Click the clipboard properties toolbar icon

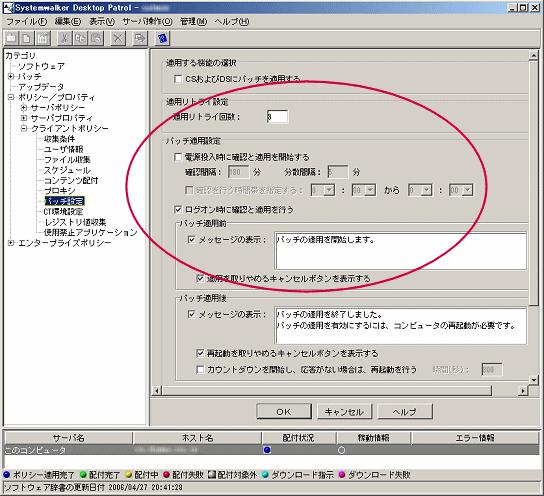[43, 38]
